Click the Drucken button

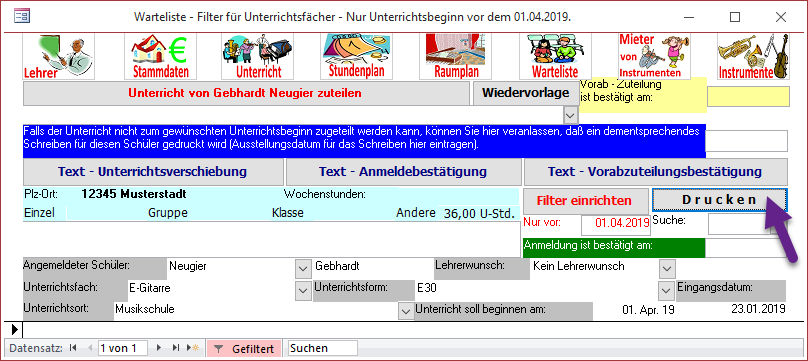pyautogui.click(x=719, y=200)
